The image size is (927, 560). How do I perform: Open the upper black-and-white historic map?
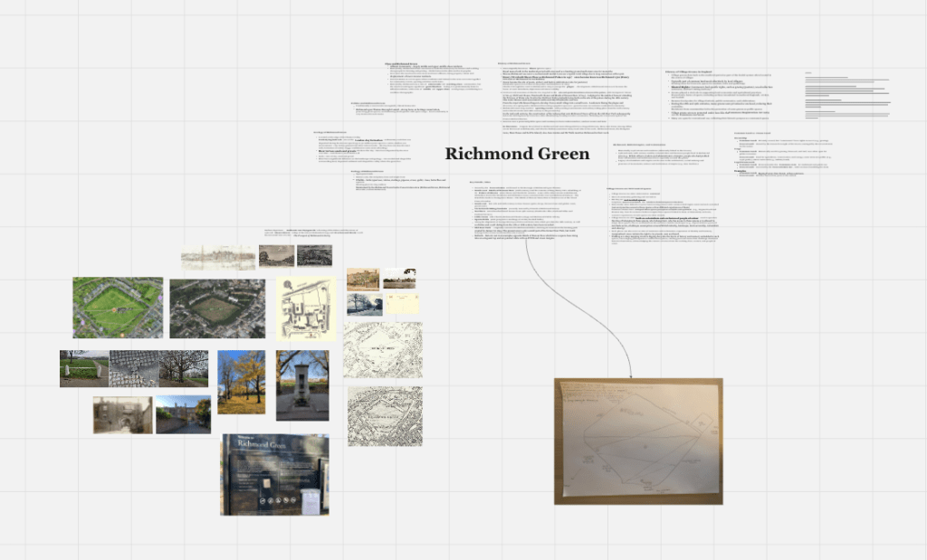(383, 349)
